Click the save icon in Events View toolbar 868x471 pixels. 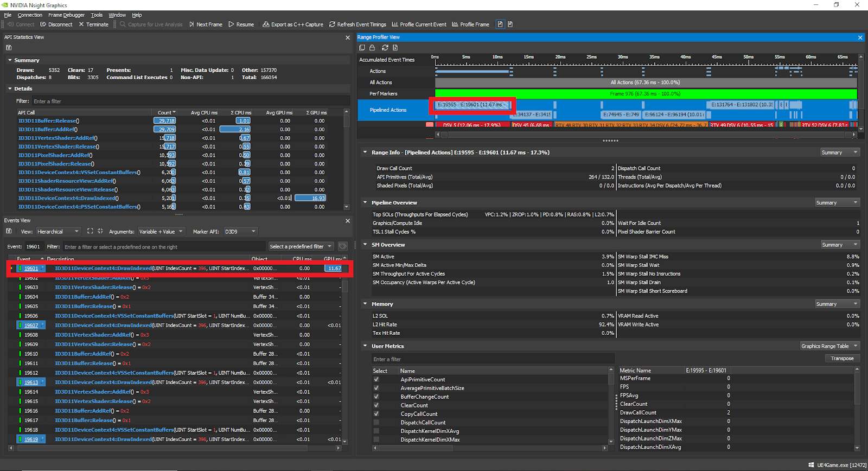9,231
